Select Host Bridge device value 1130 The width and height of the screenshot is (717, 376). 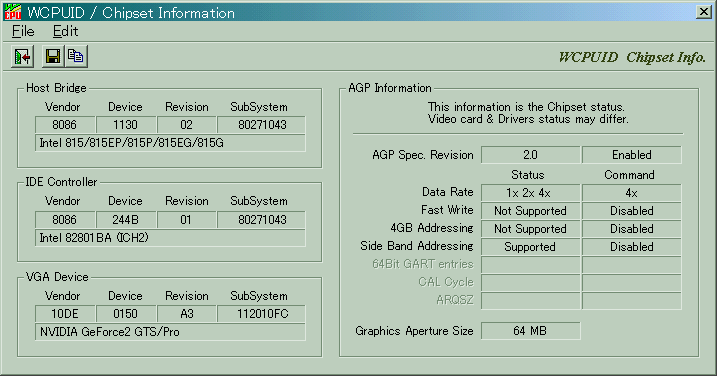[126, 125]
